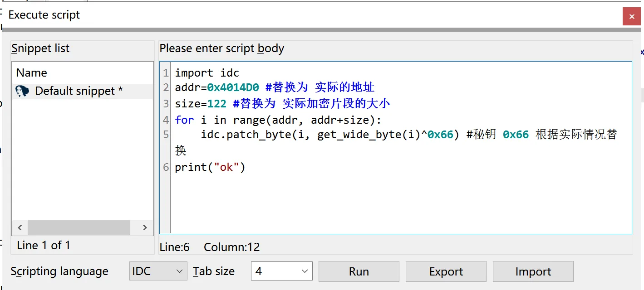The width and height of the screenshot is (644, 290).
Task: Click the Export button
Action: [x=446, y=271]
